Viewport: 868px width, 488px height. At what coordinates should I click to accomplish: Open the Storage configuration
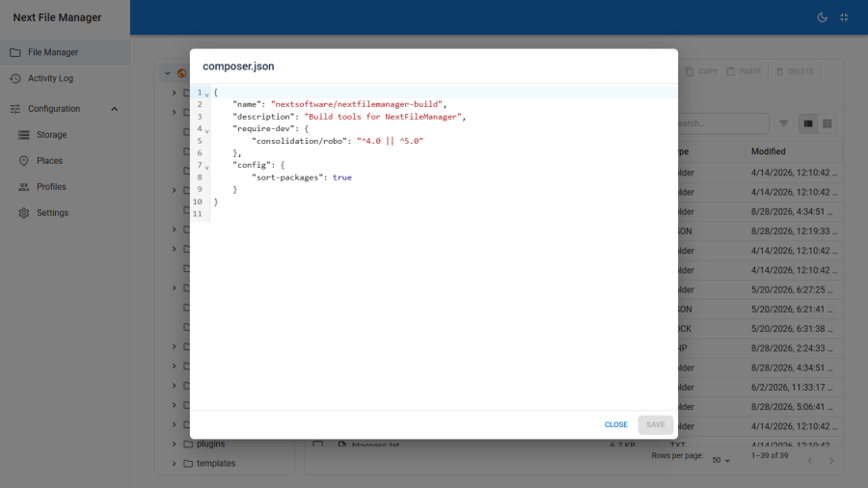pos(65,134)
